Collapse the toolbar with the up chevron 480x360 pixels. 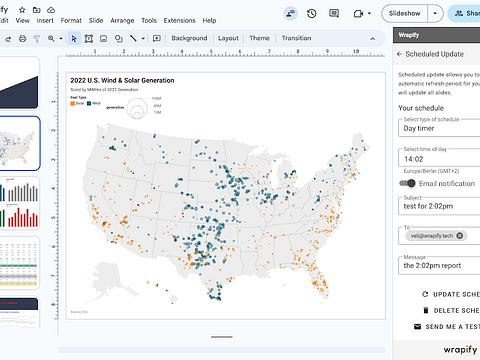pyautogui.click(x=373, y=39)
